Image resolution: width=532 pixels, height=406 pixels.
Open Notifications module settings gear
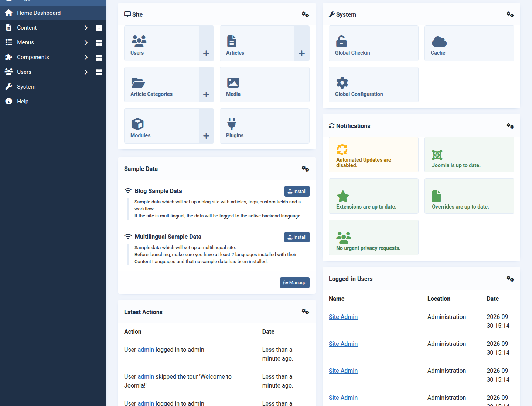[510, 126]
